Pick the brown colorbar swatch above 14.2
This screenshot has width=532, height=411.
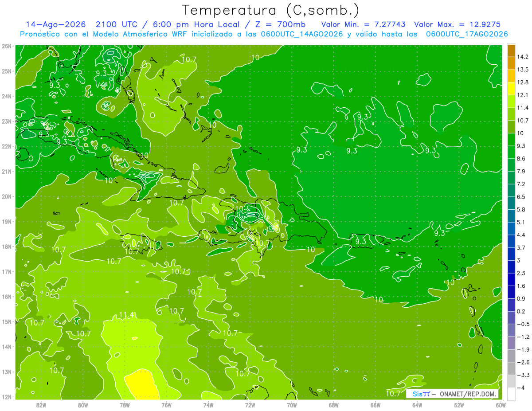click(x=511, y=51)
